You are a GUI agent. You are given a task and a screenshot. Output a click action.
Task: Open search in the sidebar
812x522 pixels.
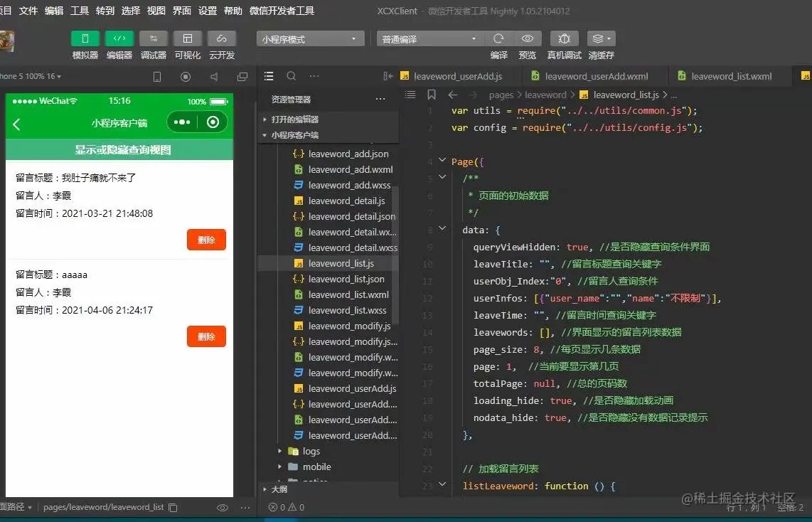291,76
